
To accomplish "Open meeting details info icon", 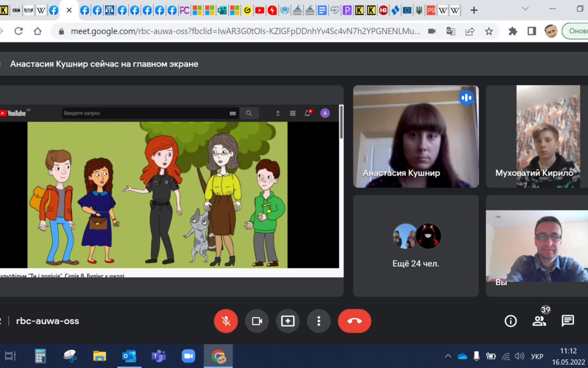I will pos(510,321).
